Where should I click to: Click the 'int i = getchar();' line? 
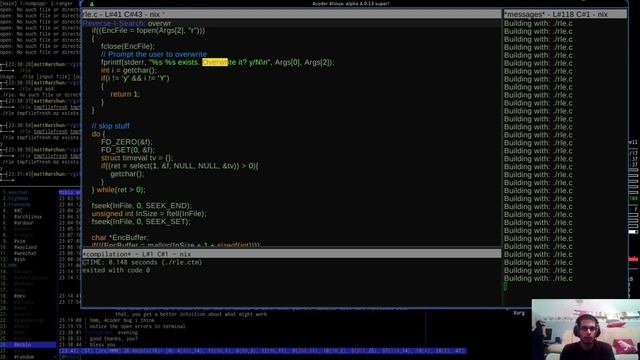click(x=129, y=70)
